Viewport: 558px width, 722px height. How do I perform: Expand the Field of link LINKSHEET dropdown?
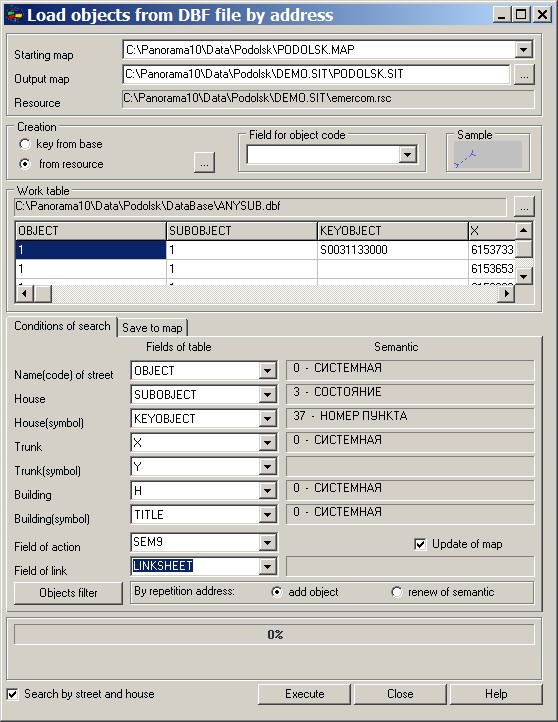click(x=267, y=566)
